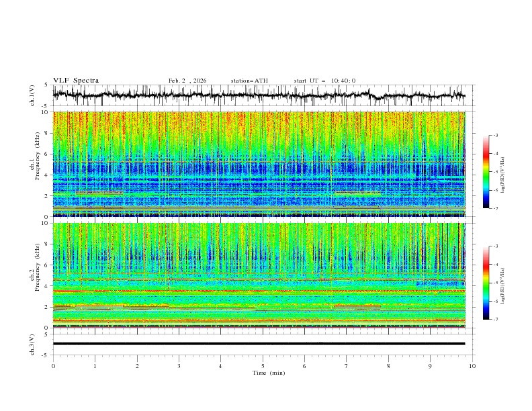Click the ch.1 'log(PSD)(V²/Hz)' colorbar label
Viewport: 532px width, 411px height.
(x=503, y=175)
